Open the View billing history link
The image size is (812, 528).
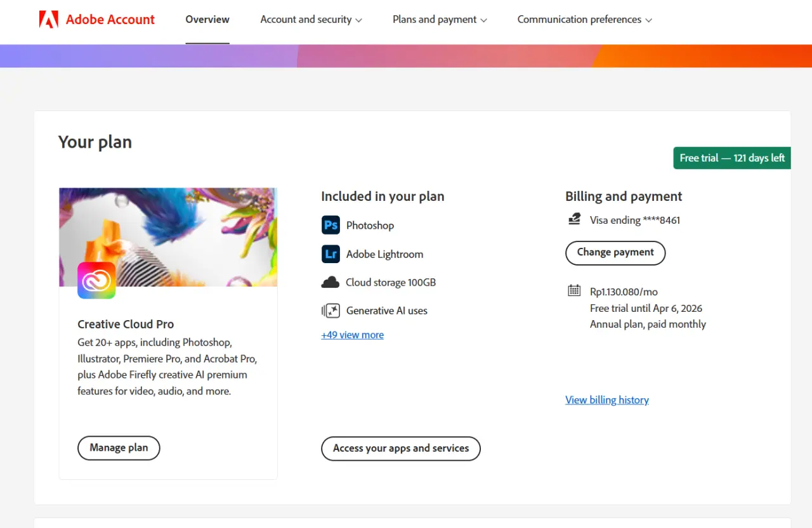click(607, 400)
